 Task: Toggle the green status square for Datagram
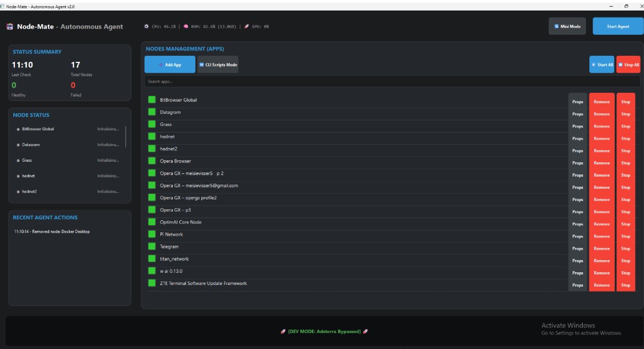(152, 112)
